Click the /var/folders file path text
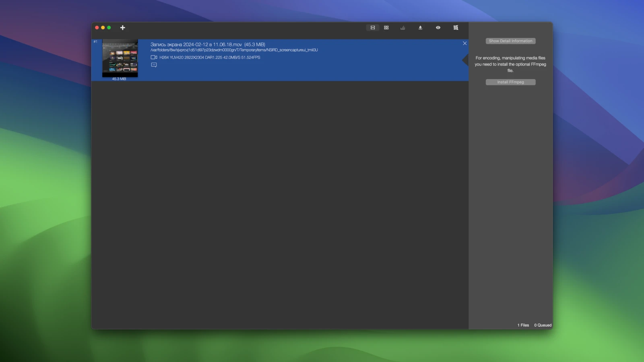Viewport: 644px width, 362px height. [x=234, y=50]
